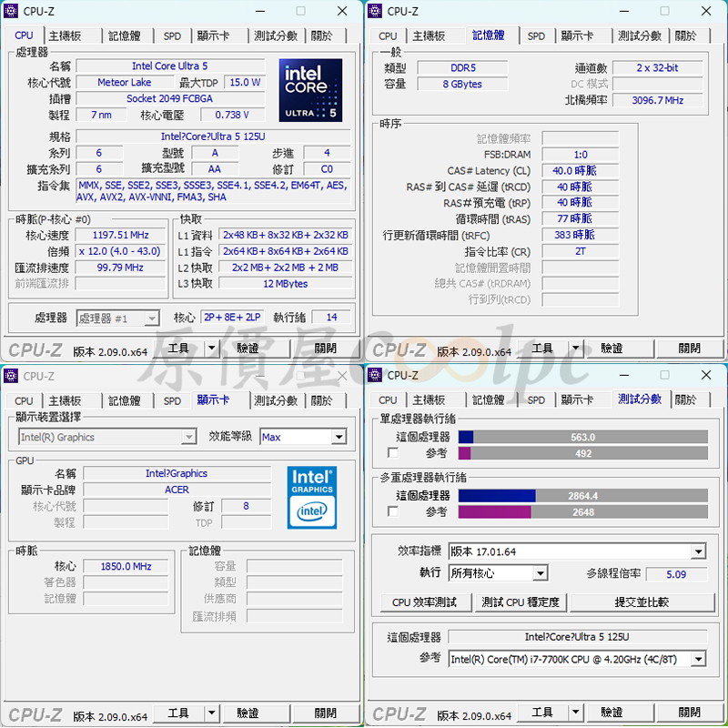The height and width of the screenshot is (728, 728).
Task: Open the 效率指標 版本 17.01.64 dropdown
Action: [577, 551]
